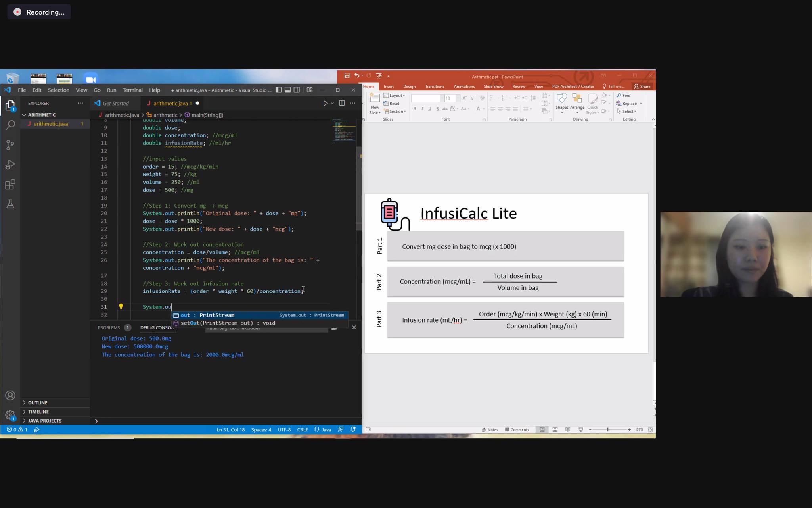
Task: Split the VS Code editor right
Action: click(342, 103)
